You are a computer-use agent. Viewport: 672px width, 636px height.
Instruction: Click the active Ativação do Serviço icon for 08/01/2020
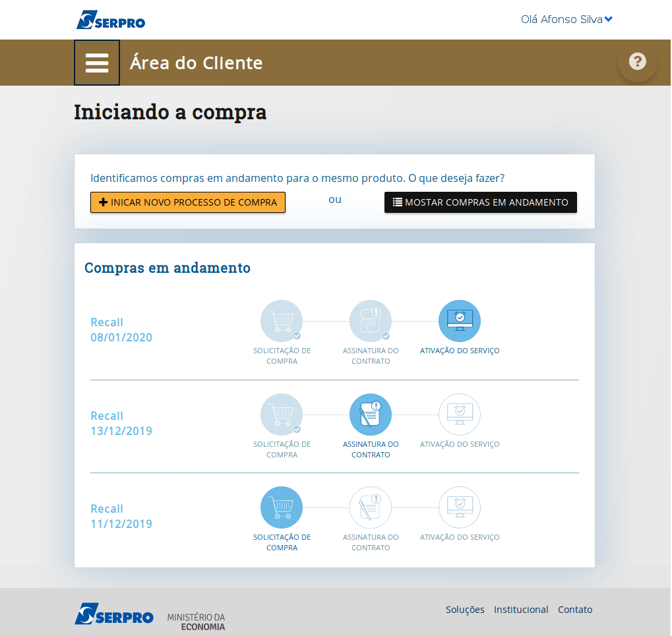460,321
